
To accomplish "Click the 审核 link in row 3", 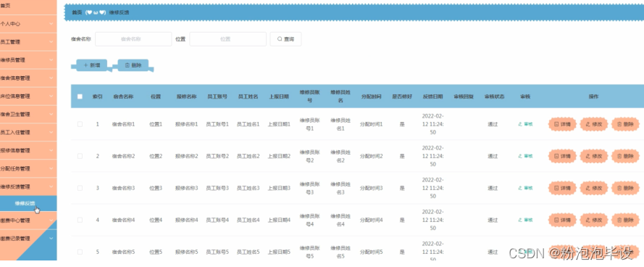I will point(525,188).
